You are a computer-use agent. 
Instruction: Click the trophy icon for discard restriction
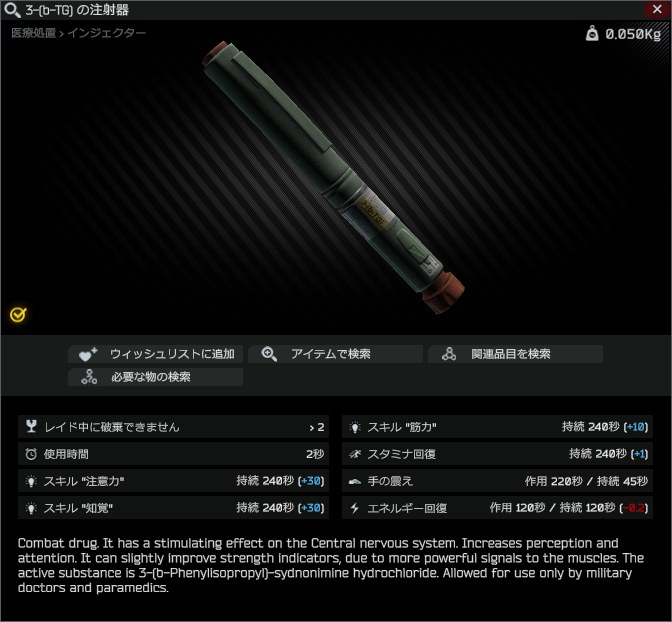[31, 426]
